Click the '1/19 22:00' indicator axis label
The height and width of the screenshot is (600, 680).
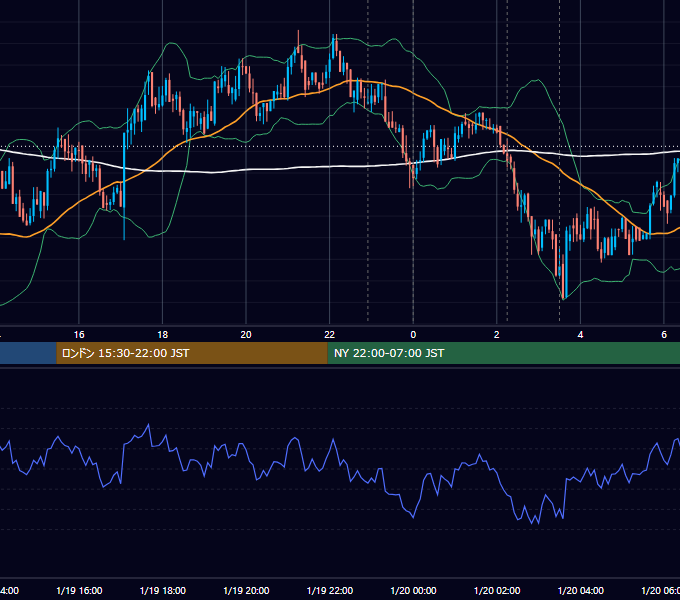330,591
